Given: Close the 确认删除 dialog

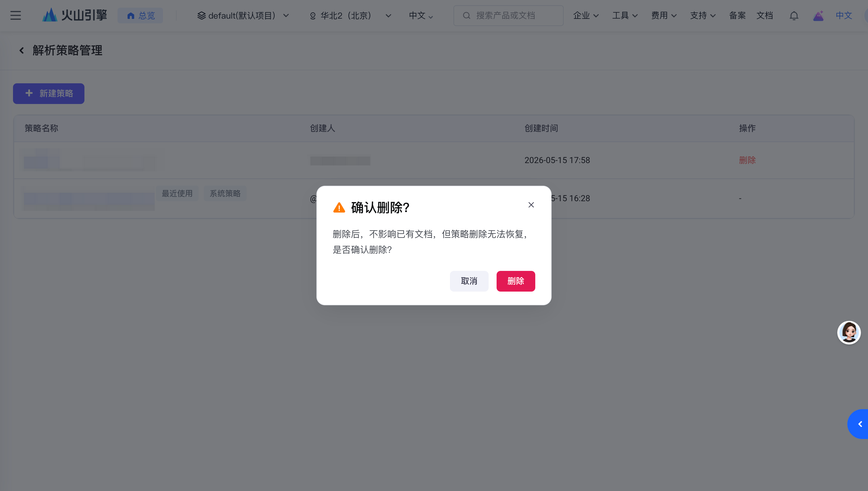Looking at the screenshot, I should (x=531, y=205).
